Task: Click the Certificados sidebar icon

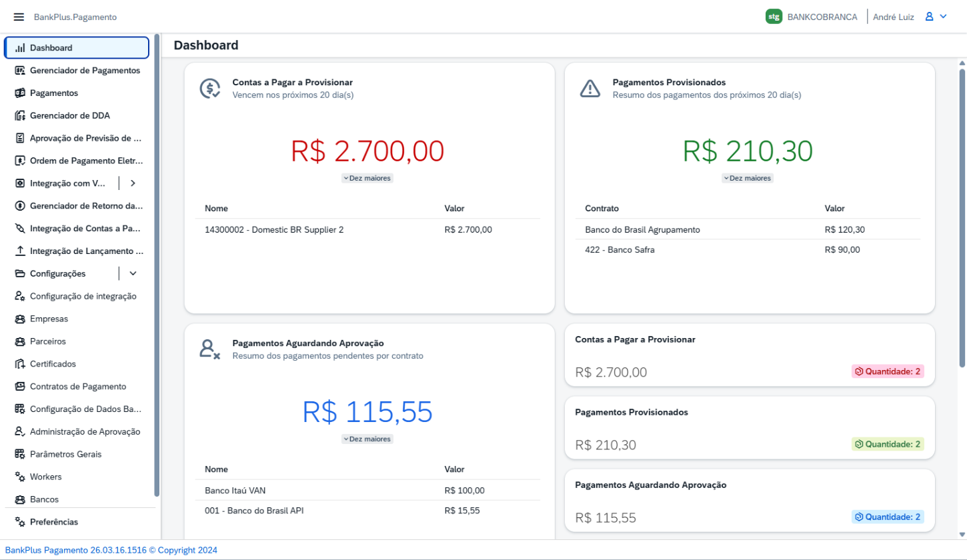Action: pos(20,364)
